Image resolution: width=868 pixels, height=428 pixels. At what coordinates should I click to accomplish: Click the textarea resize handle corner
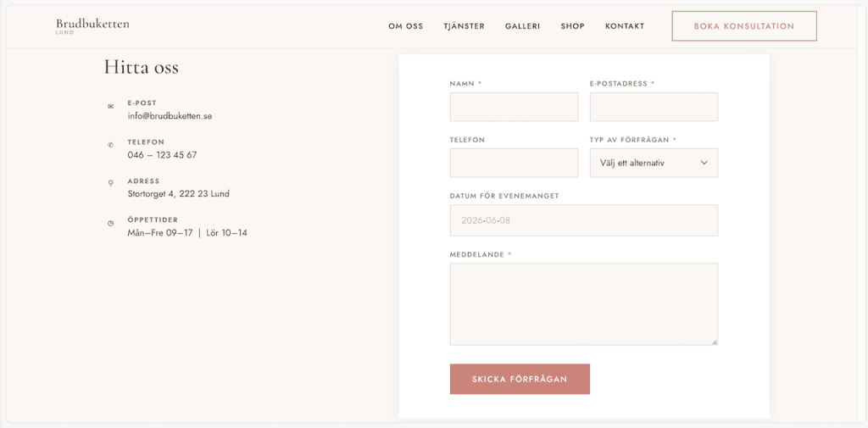coord(715,342)
